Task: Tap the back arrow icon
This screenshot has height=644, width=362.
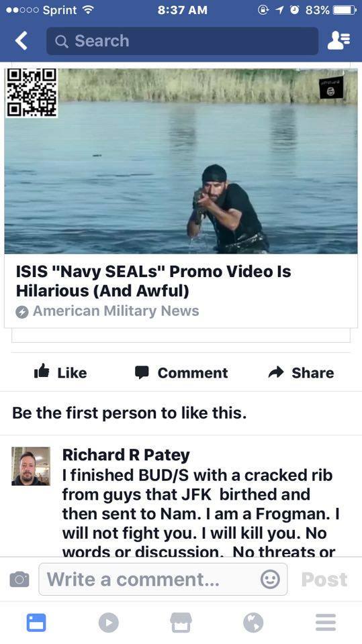Action: coord(21,41)
